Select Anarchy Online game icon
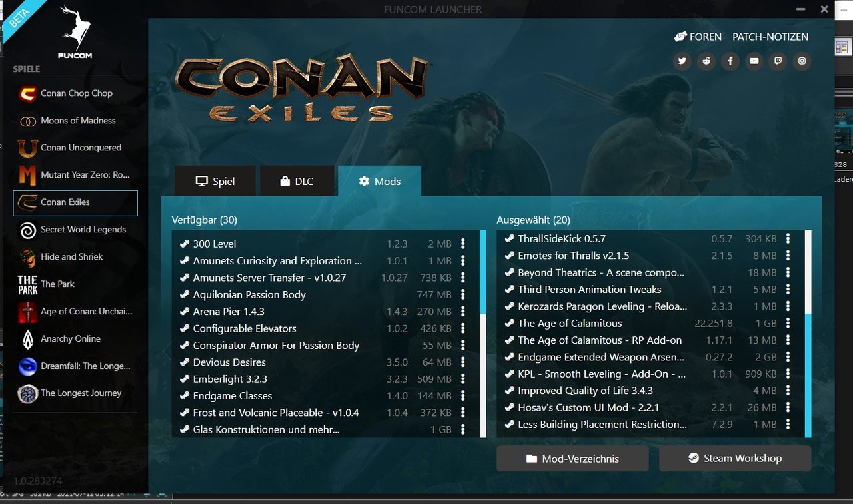The image size is (853, 504). coord(28,339)
